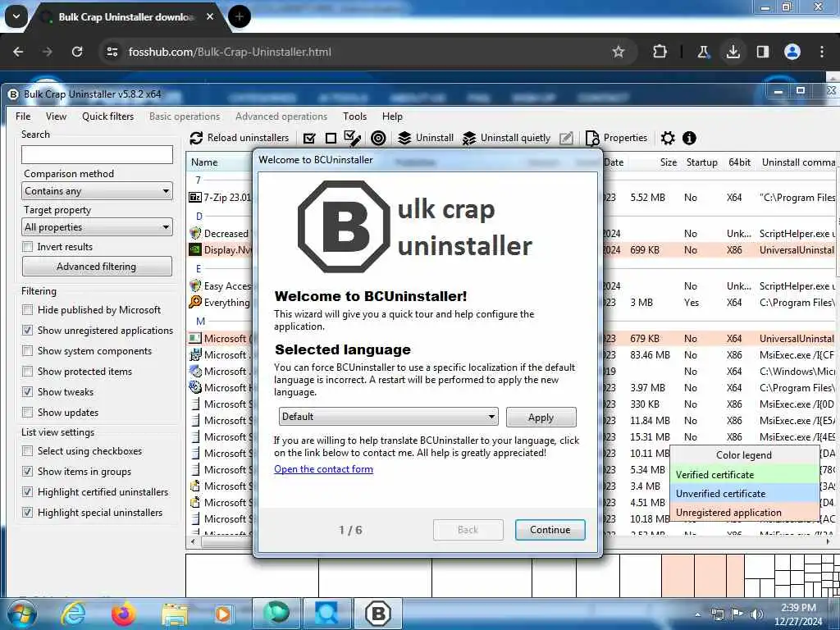
Task: Launch Firefox from the taskbar
Action: (123, 614)
